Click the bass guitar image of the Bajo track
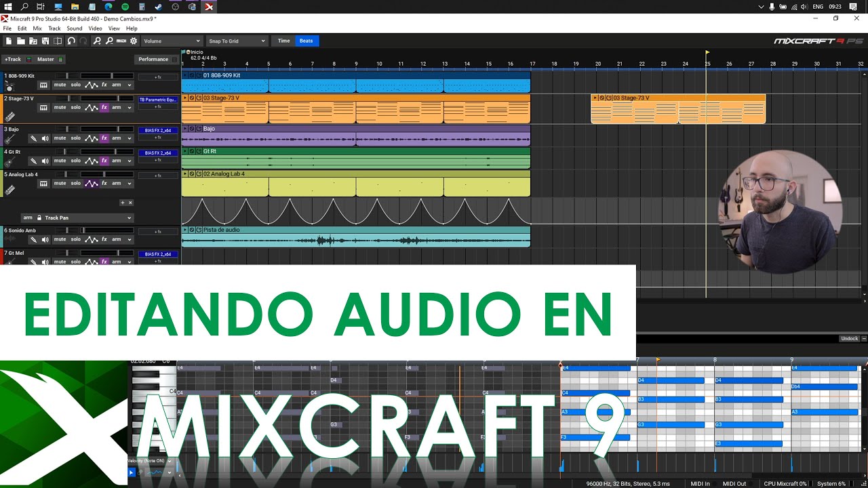This screenshot has width=868, height=488. (x=9, y=139)
